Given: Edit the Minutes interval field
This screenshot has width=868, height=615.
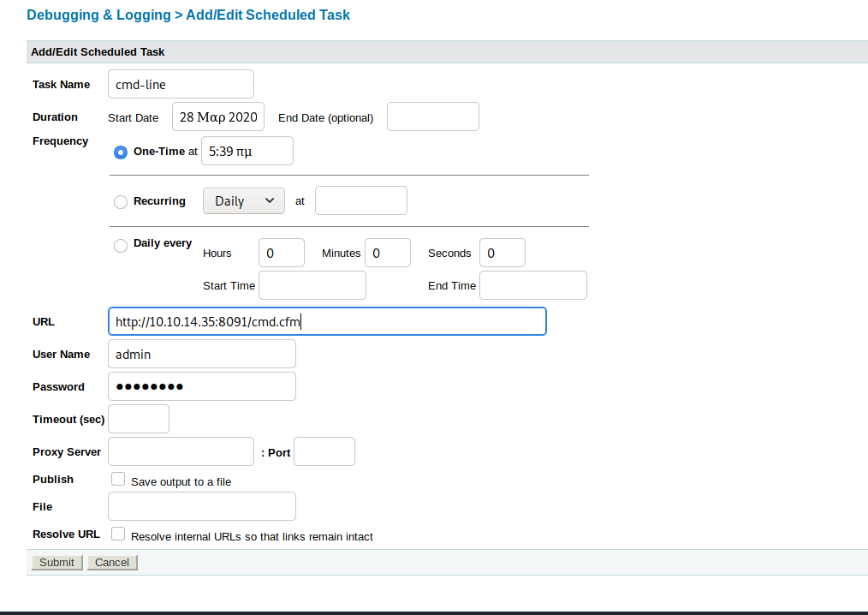Looking at the screenshot, I should (387, 253).
